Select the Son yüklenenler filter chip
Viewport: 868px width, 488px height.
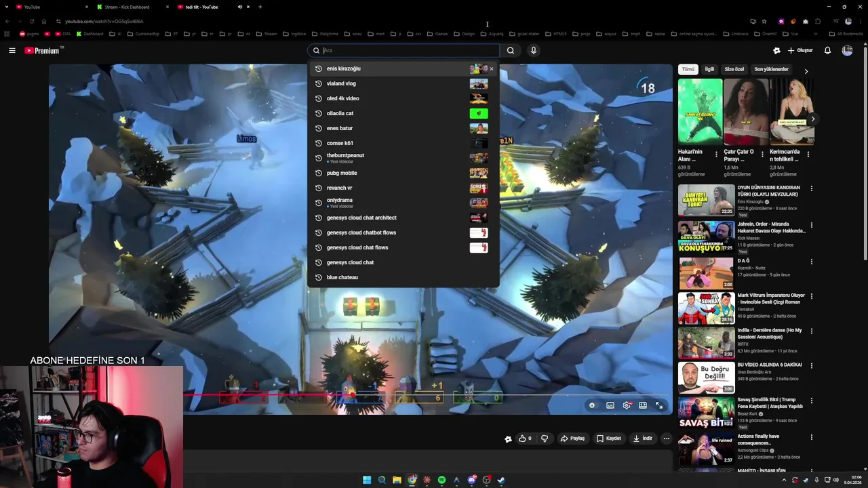pos(772,69)
